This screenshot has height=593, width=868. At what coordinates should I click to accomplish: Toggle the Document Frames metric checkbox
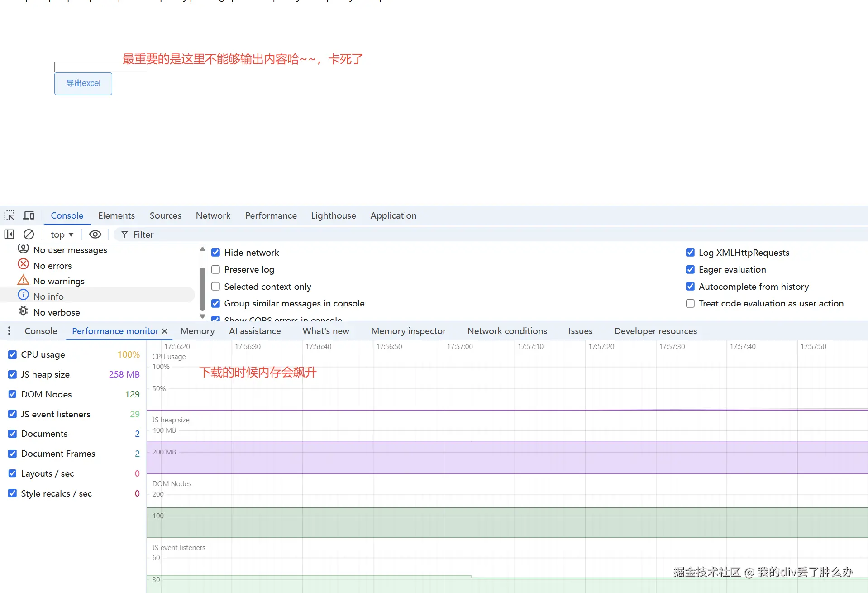(x=13, y=454)
